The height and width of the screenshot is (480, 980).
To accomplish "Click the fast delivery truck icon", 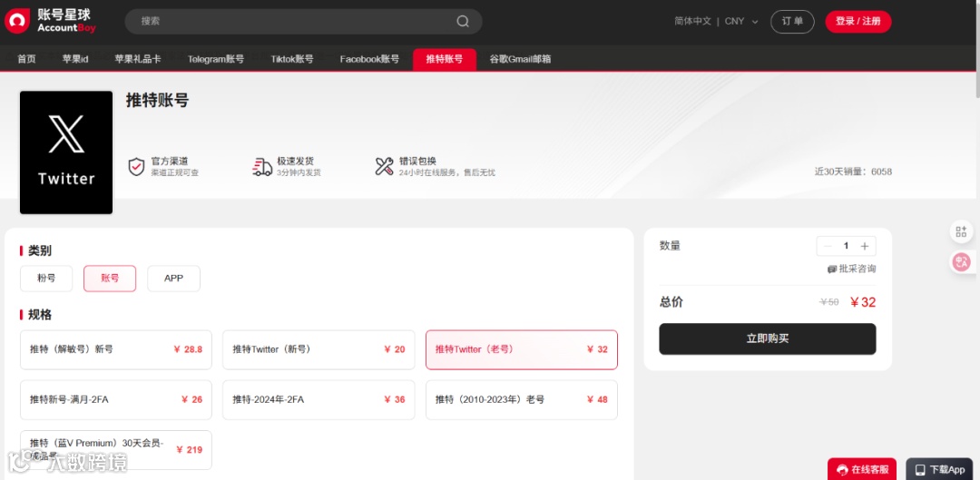I will [x=262, y=167].
